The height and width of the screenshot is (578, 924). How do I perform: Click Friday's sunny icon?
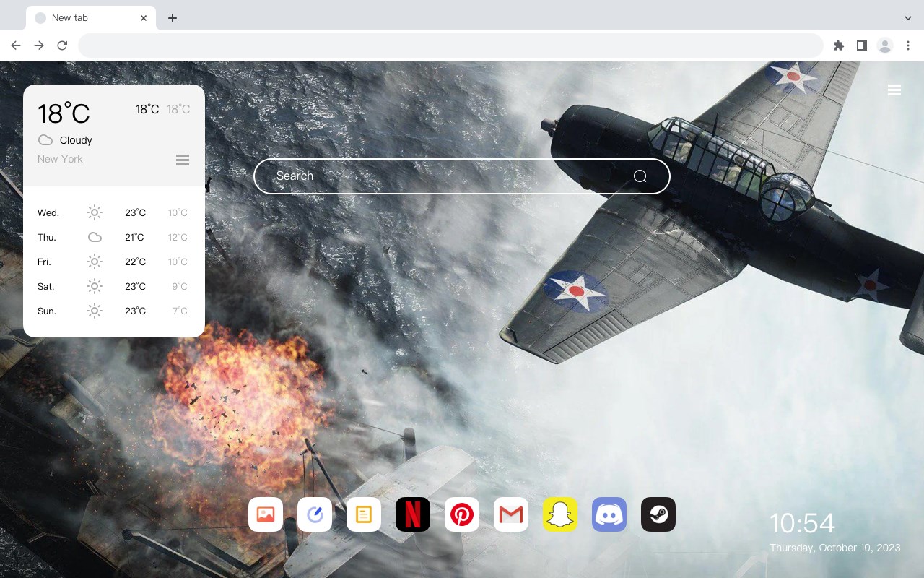tap(95, 262)
